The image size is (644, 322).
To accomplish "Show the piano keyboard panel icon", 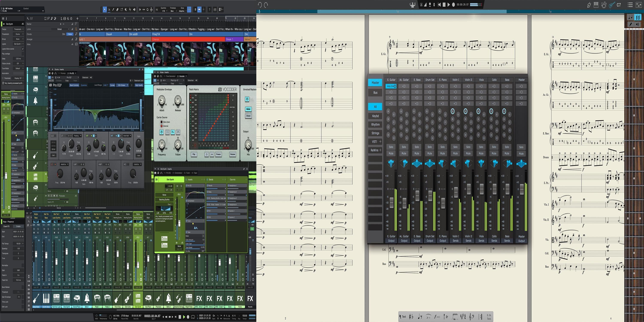I will click(x=596, y=5).
